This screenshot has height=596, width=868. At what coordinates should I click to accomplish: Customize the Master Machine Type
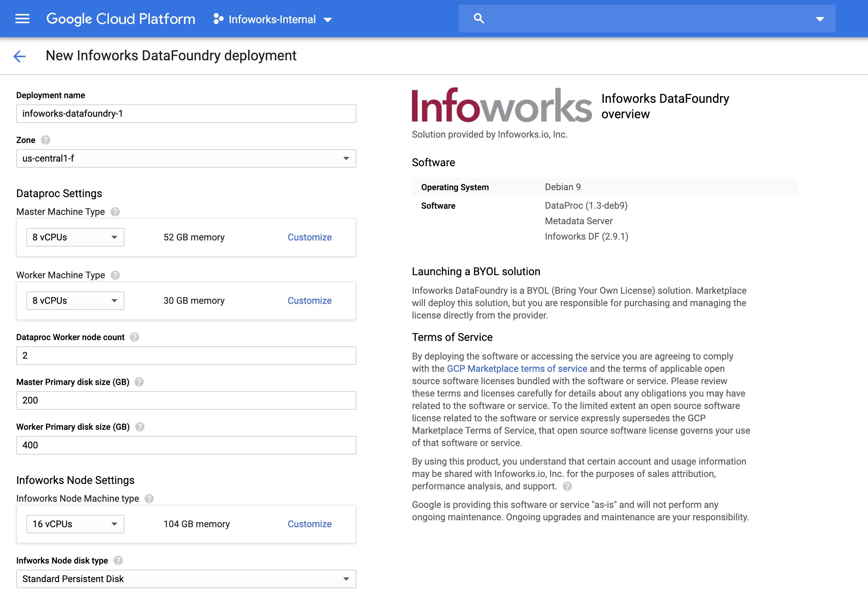tap(310, 237)
